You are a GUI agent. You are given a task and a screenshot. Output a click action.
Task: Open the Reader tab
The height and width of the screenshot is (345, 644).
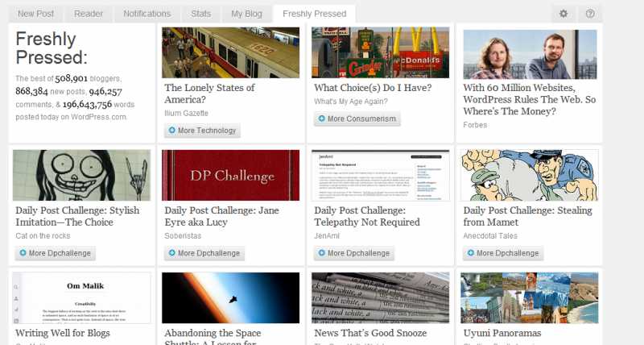tap(89, 14)
